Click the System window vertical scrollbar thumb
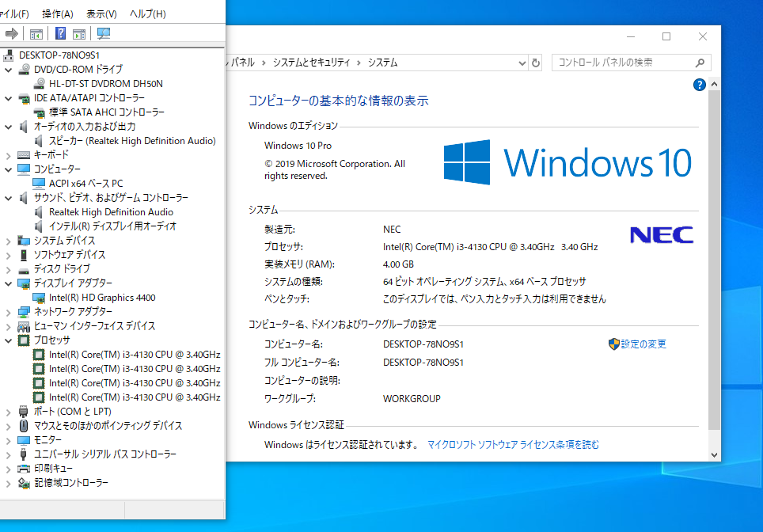This screenshot has width=763, height=532. click(x=714, y=260)
